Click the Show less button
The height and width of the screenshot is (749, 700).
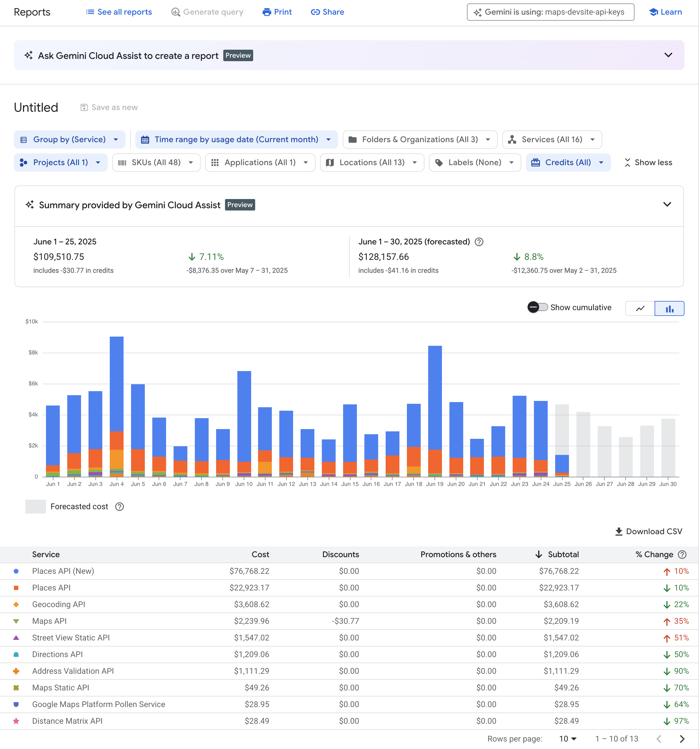[x=648, y=162]
